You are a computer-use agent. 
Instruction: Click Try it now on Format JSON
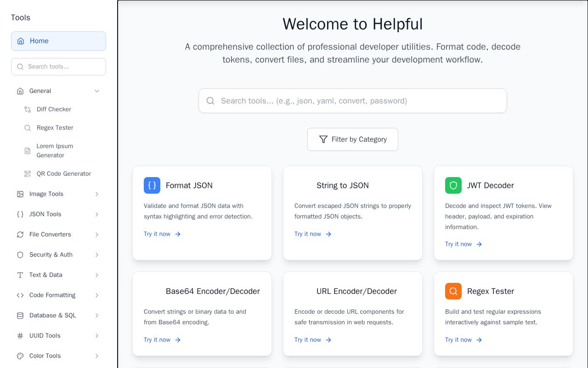163,234
